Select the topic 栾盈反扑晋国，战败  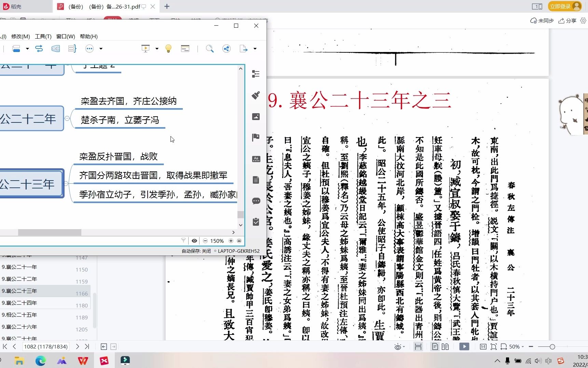pos(119,157)
